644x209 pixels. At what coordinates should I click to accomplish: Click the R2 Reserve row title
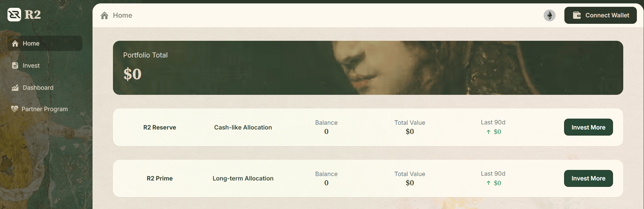[x=160, y=127]
